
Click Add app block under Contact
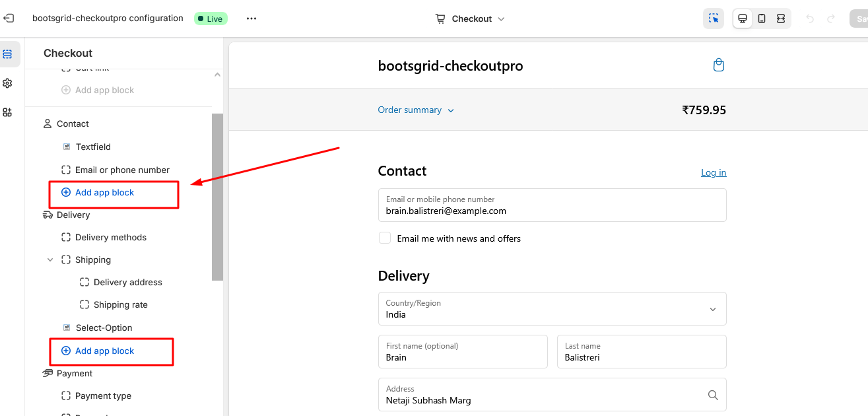point(98,192)
